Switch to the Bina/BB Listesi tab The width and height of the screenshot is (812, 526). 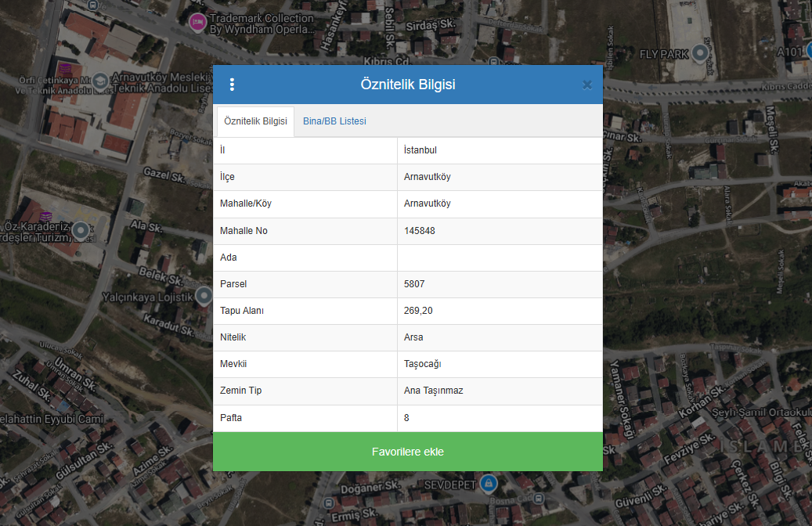(x=334, y=121)
